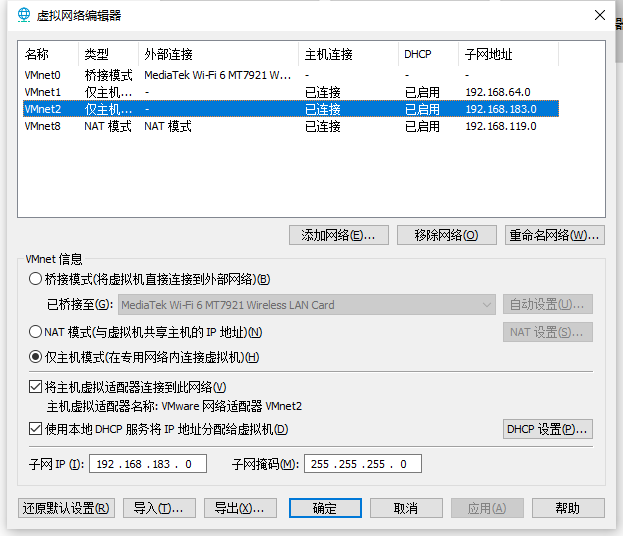
Task: Open DHCP 设置(P) dialog
Action: point(548,429)
